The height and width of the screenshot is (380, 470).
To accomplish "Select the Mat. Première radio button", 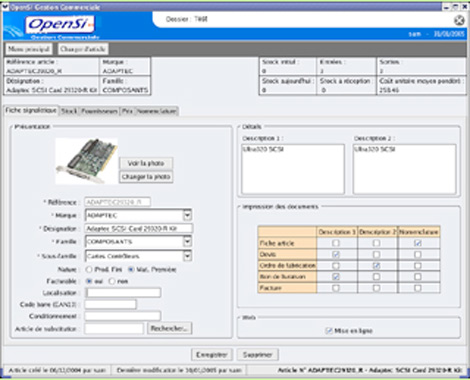I will [x=131, y=269].
